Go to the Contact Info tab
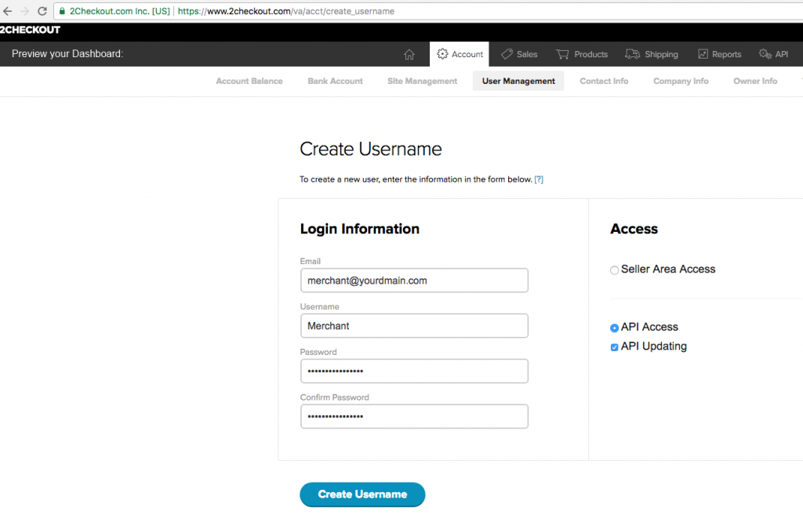 coord(604,81)
